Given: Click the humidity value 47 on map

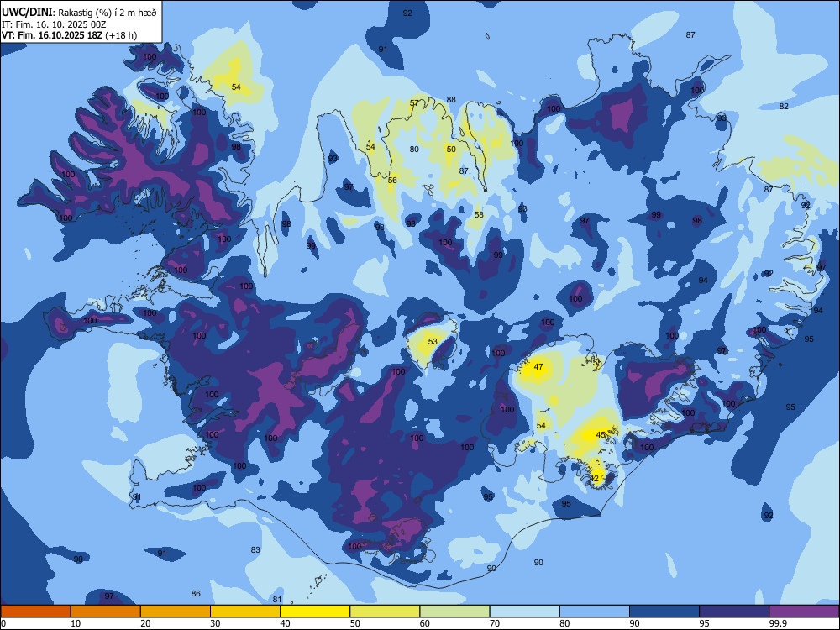Looking at the screenshot, I should click(538, 367).
